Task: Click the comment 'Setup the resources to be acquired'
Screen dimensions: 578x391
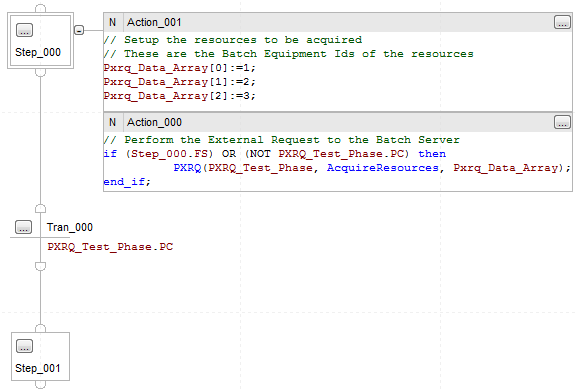Action: click(x=243, y=40)
